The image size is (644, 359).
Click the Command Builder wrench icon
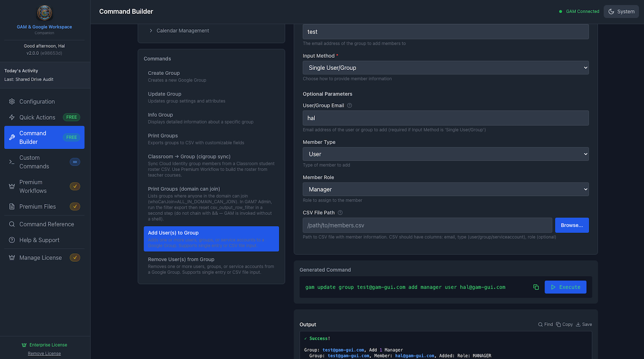(x=12, y=137)
